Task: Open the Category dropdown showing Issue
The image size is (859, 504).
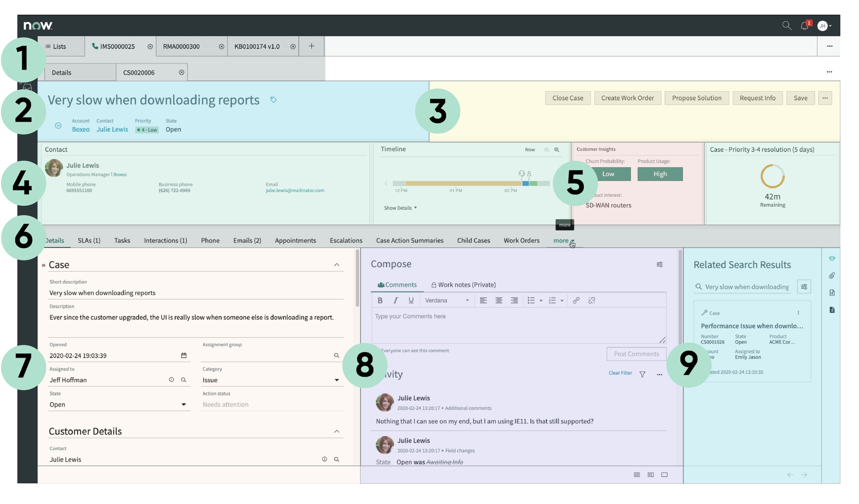Action: 271,380
